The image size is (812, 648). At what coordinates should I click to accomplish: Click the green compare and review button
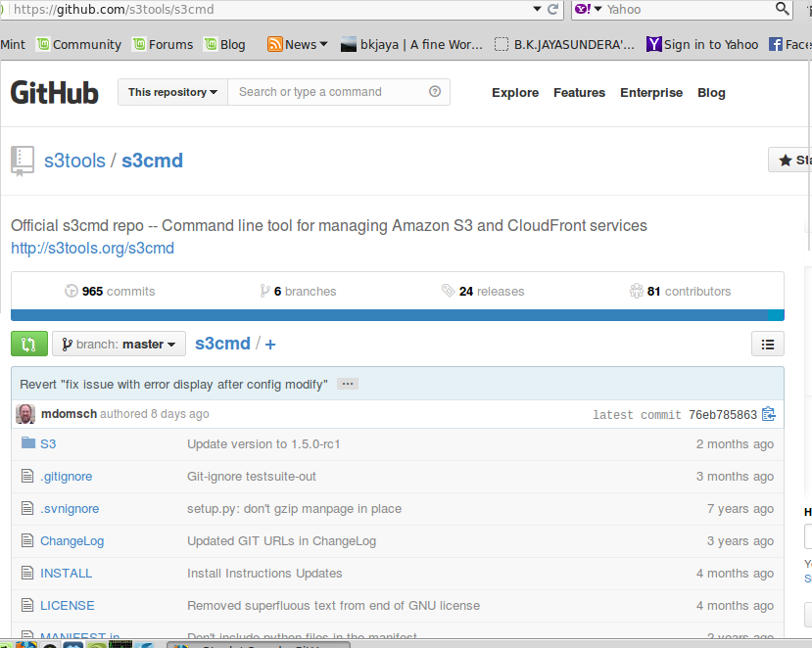point(28,345)
